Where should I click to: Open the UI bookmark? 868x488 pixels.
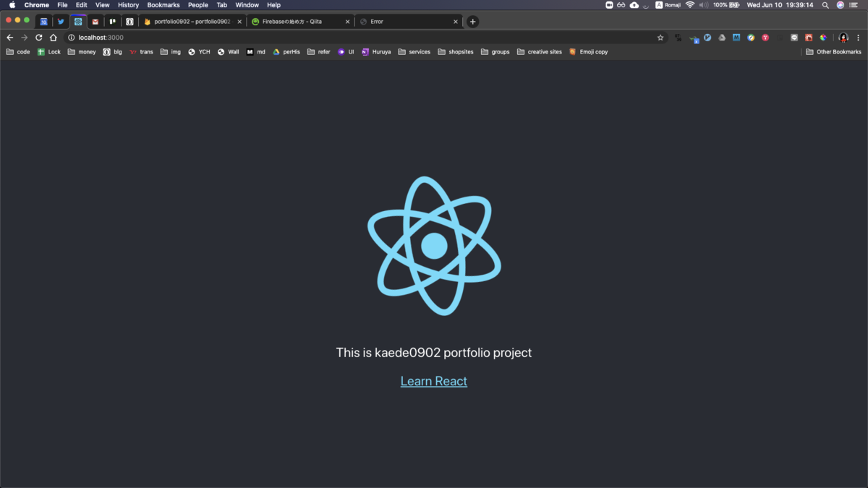[x=346, y=52]
